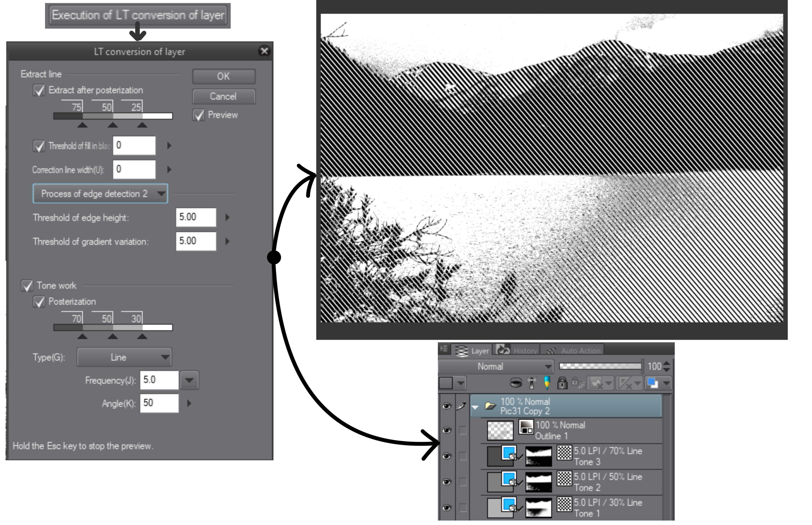The width and height of the screenshot is (812, 525).
Task: Open the Layer panel menu icon
Action: point(444,349)
